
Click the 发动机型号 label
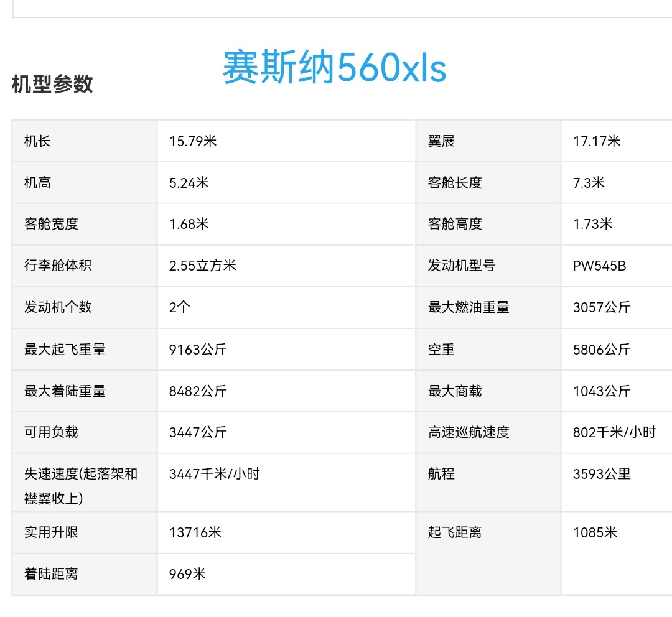tap(462, 266)
